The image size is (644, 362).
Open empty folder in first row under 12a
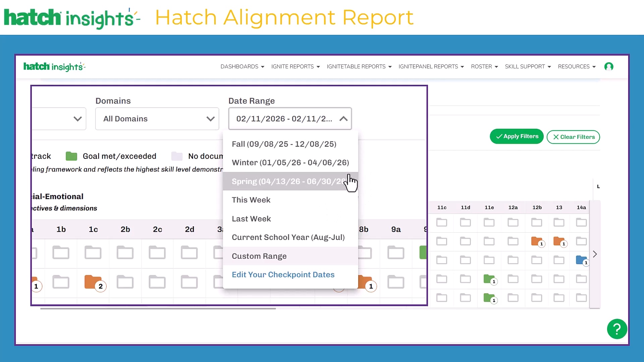tap(513, 222)
